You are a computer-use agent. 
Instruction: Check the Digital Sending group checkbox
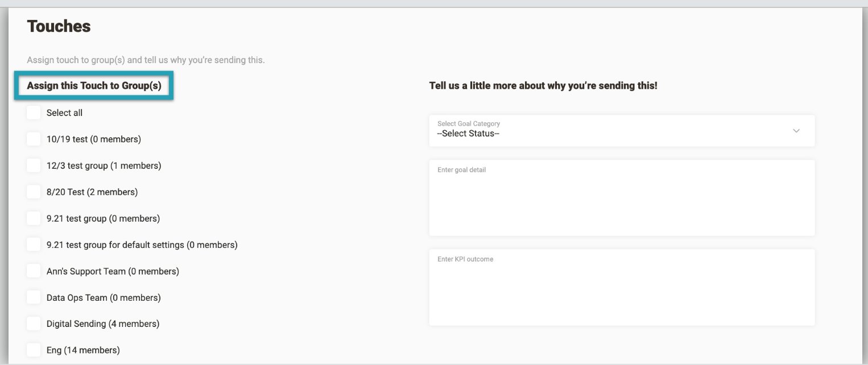pyautogui.click(x=34, y=324)
